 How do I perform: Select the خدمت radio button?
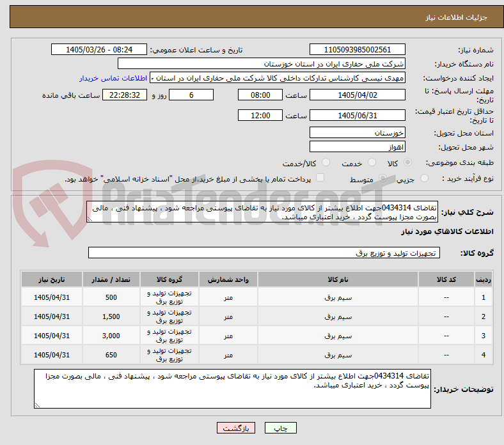click(372, 162)
